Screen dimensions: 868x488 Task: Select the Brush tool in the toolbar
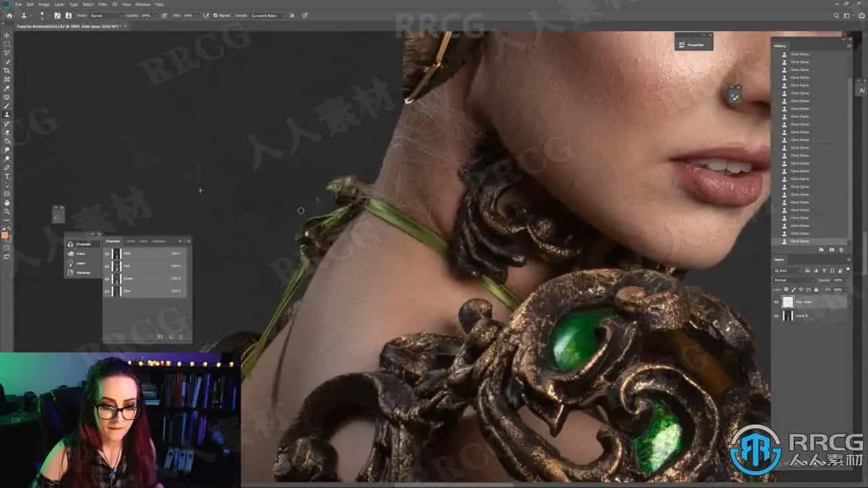(x=7, y=106)
